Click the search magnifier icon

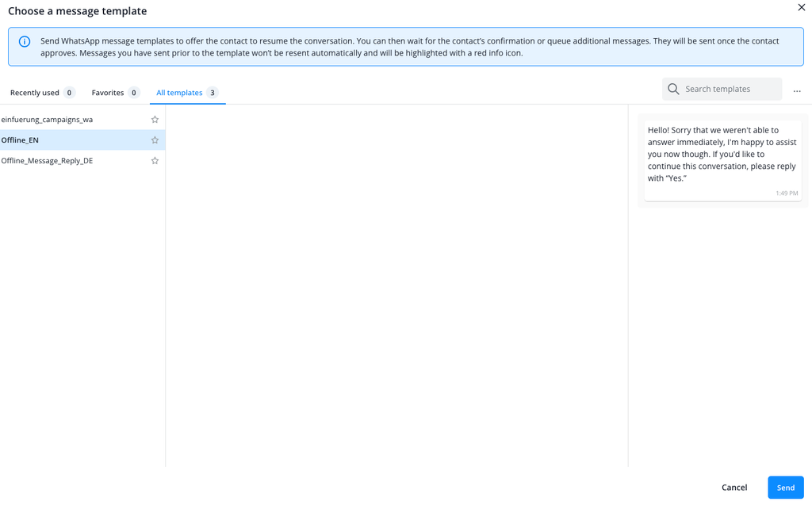pos(673,89)
